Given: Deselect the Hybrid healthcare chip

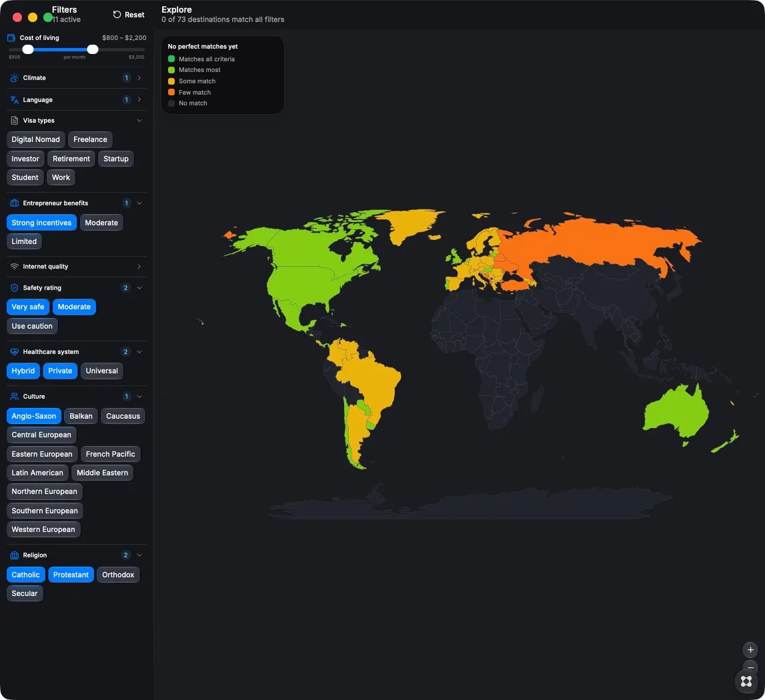Looking at the screenshot, I should pyautogui.click(x=23, y=371).
